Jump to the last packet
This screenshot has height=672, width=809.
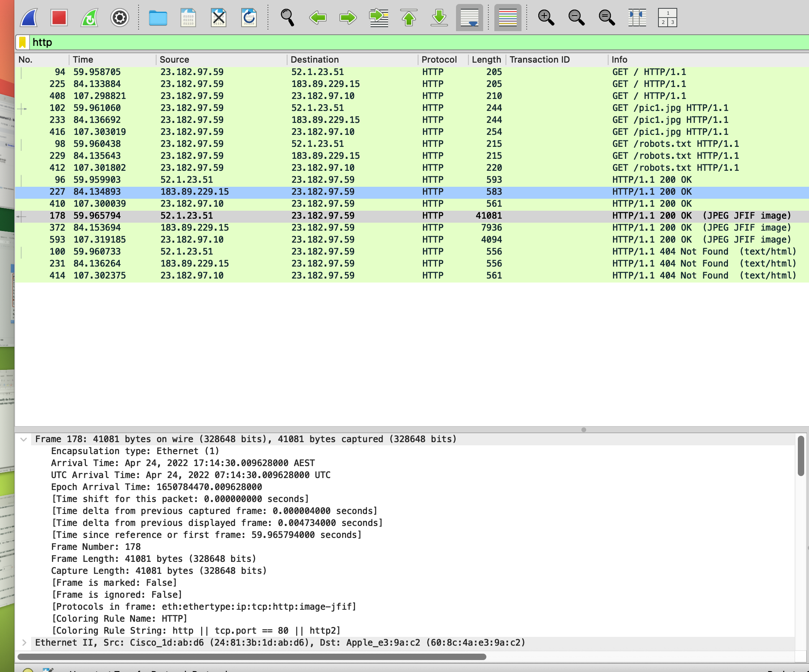438,18
